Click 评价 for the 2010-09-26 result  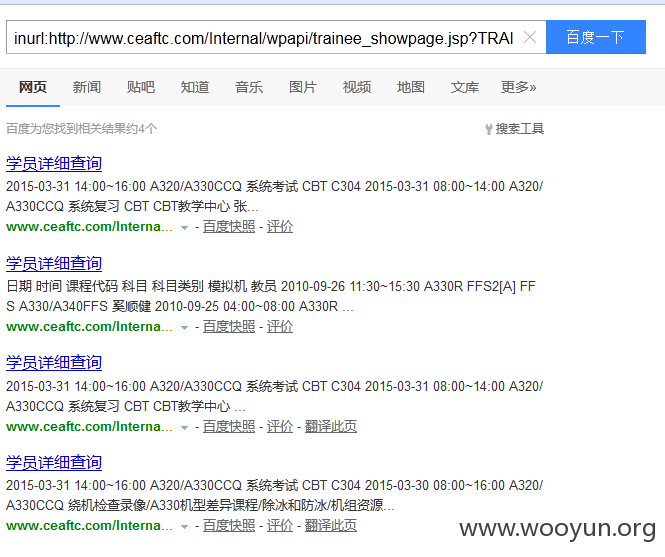tap(280, 327)
